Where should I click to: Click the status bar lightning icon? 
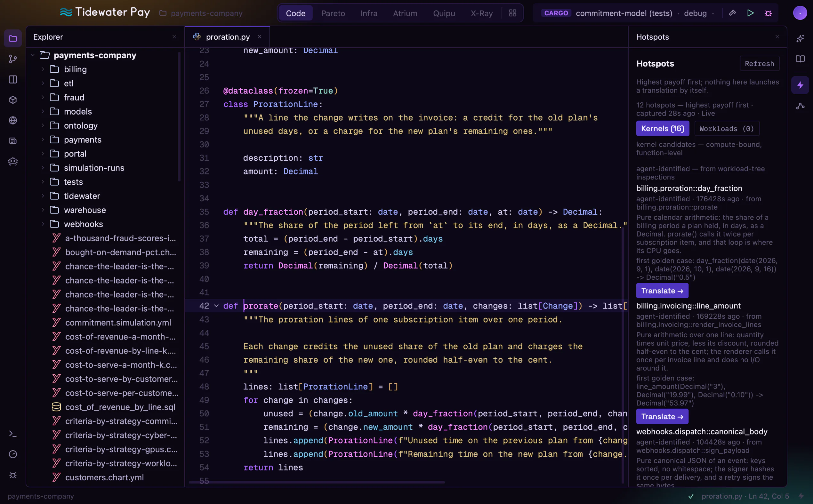pyautogui.click(x=801, y=496)
